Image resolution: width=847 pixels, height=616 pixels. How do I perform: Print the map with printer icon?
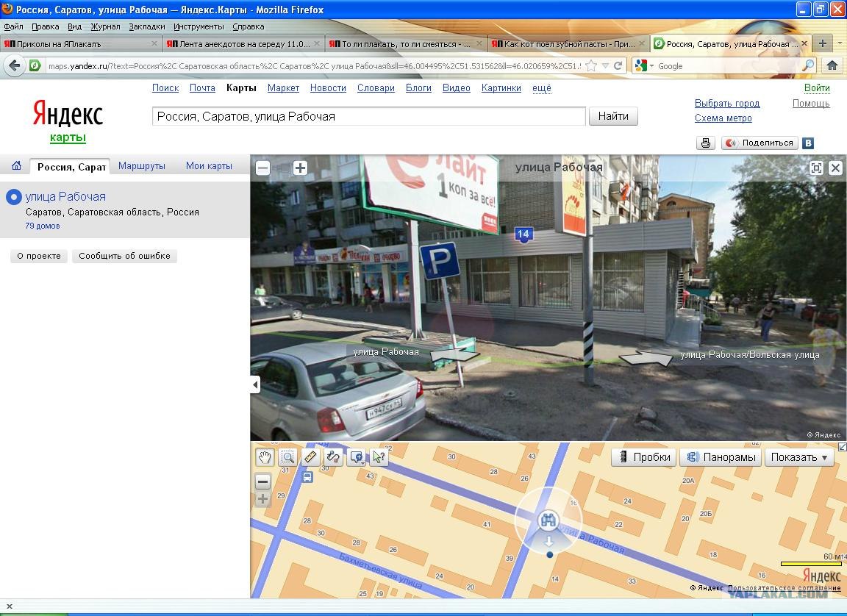click(706, 143)
